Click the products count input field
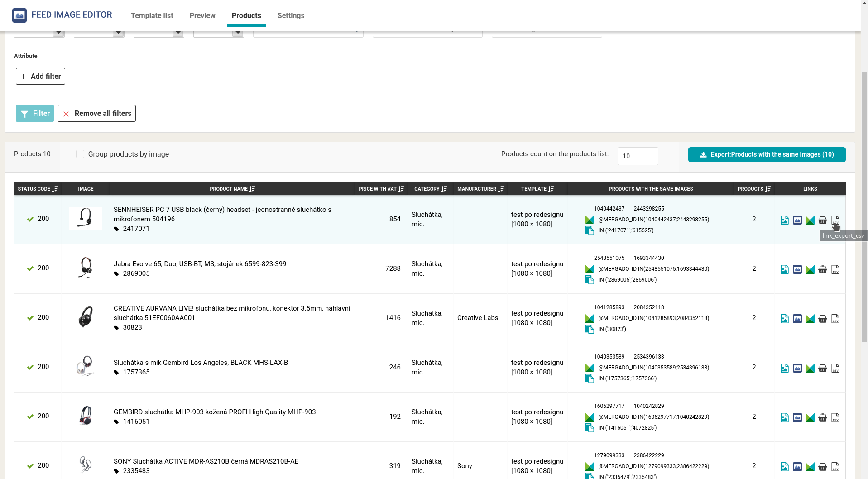 [638, 156]
